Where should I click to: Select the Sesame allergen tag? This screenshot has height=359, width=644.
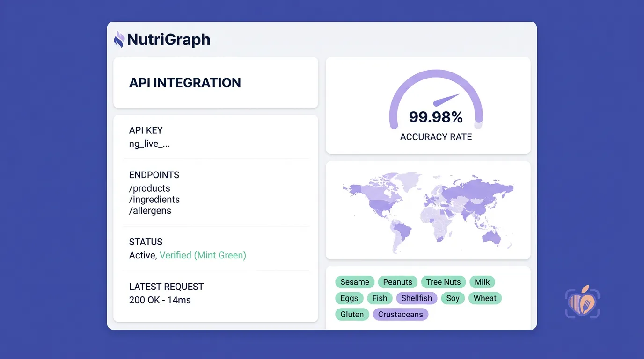click(355, 282)
